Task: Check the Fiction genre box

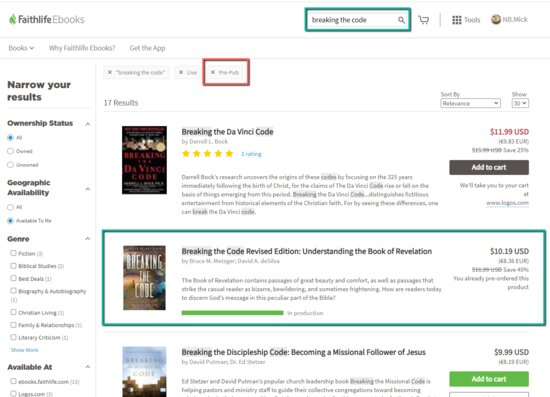Action: click(13, 253)
